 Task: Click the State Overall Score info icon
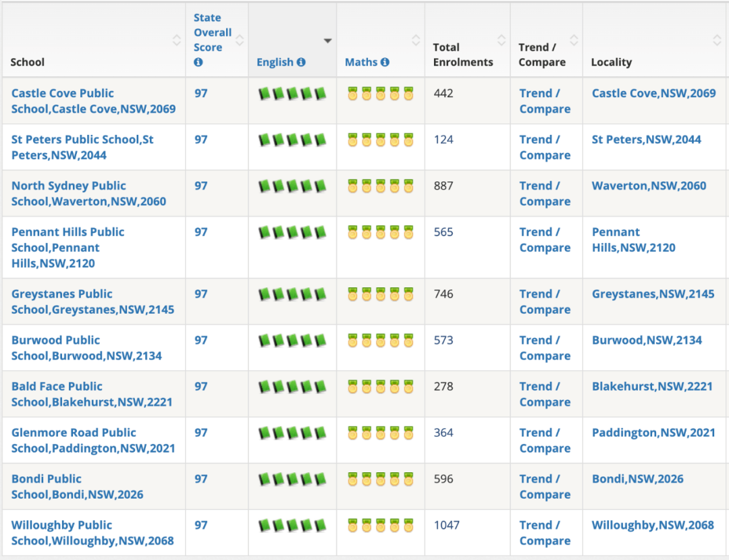point(198,62)
